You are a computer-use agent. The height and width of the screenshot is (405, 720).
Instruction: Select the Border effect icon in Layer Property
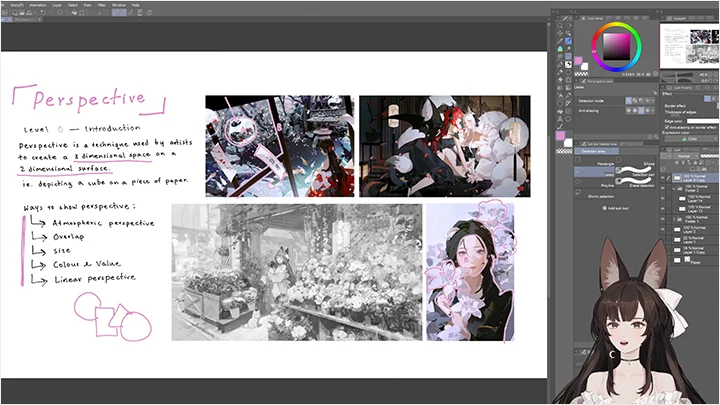(708, 99)
